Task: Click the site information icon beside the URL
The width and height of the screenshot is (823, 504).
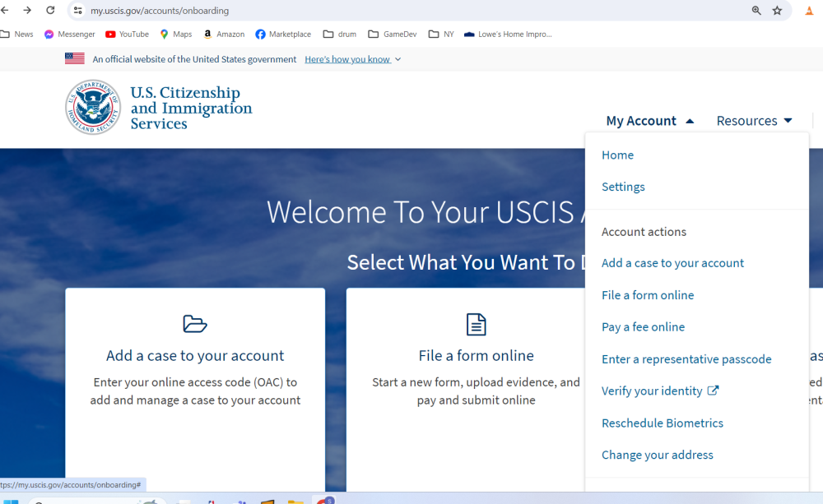Action: [78, 11]
